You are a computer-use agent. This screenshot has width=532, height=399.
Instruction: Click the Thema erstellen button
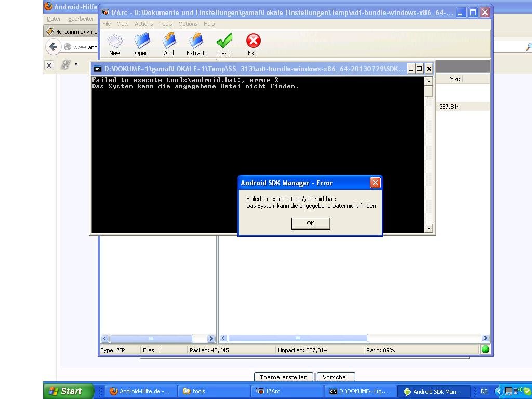[284, 377]
